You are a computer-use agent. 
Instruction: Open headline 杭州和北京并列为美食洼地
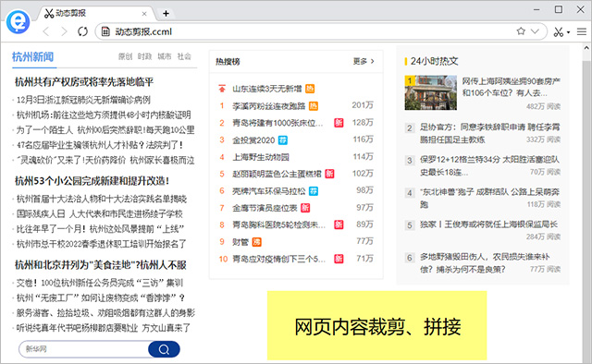(101, 265)
